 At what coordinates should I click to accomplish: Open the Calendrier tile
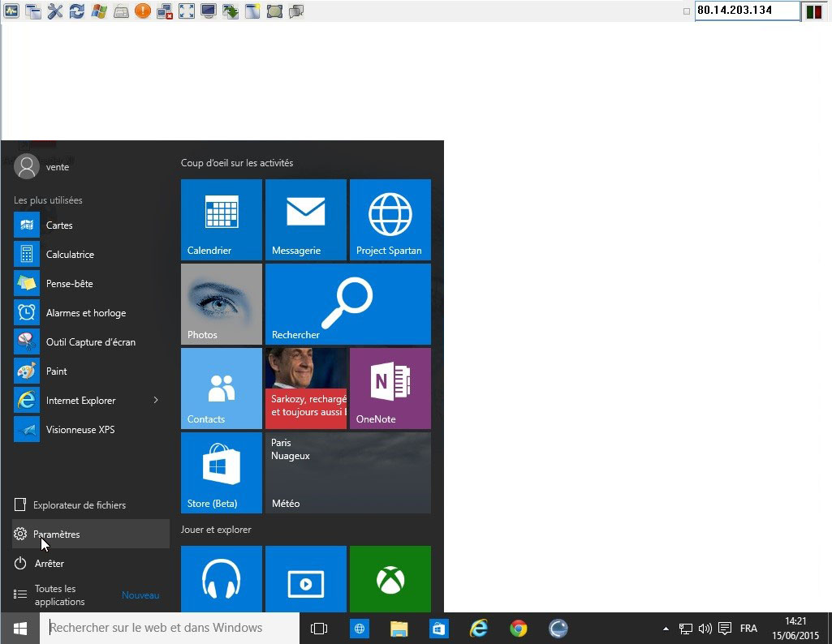pos(221,220)
